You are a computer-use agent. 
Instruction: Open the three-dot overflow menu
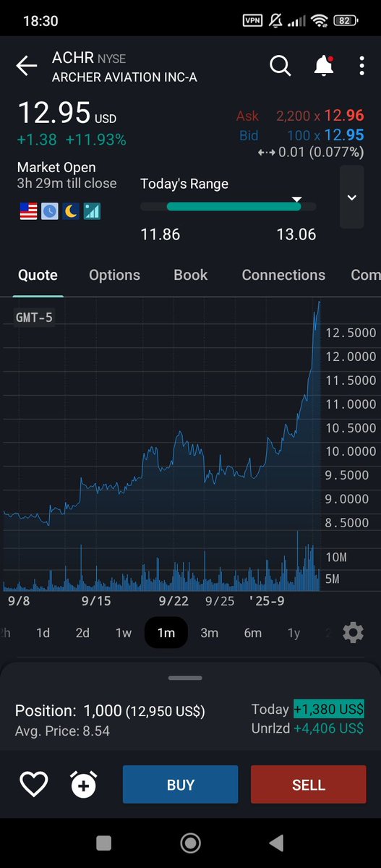click(362, 66)
